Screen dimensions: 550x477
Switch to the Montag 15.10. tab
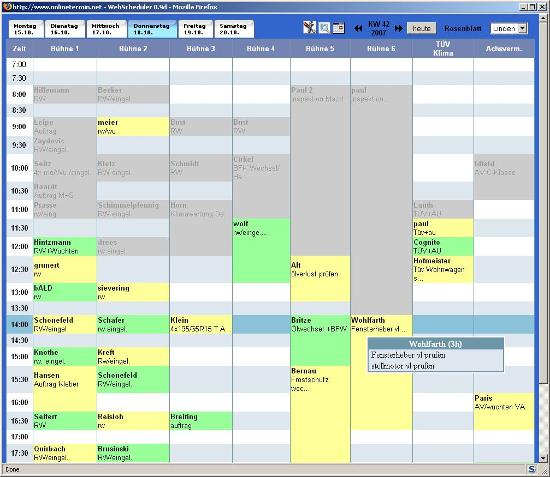[x=25, y=29]
